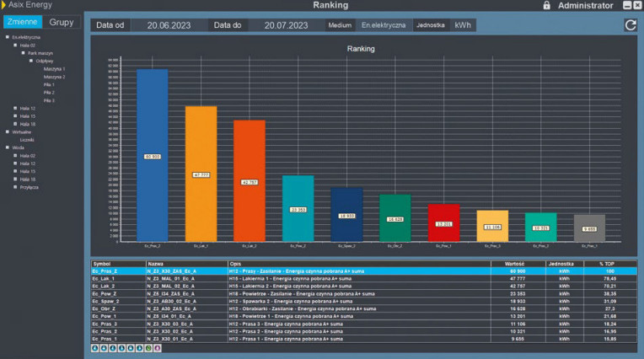Minimize the Asix Energy window
Image resolution: width=644 pixels, height=359 pixels.
point(627,5)
